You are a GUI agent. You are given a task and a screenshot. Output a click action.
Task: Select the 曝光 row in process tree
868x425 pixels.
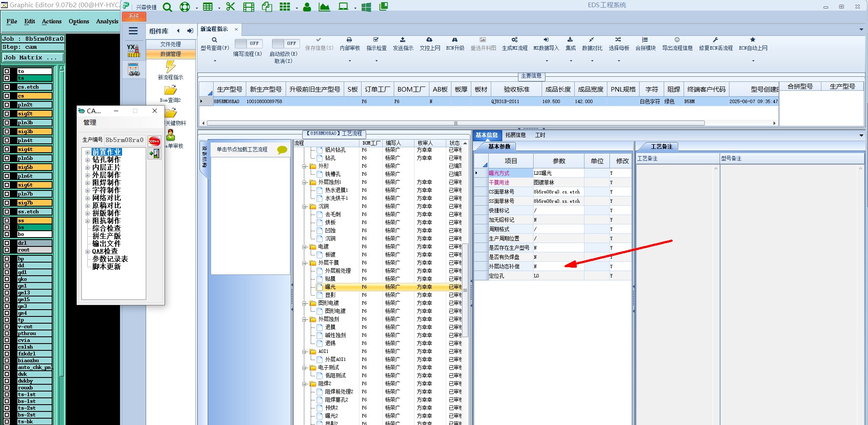377,287
